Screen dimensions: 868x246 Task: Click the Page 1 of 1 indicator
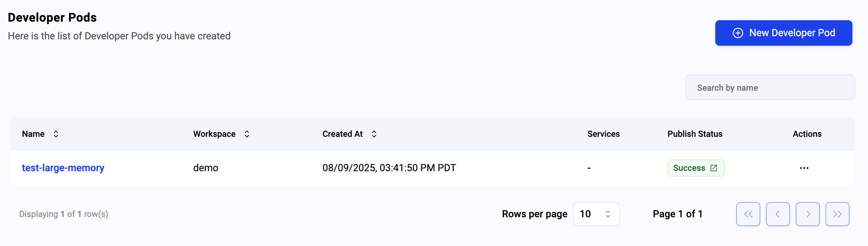click(x=677, y=214)
